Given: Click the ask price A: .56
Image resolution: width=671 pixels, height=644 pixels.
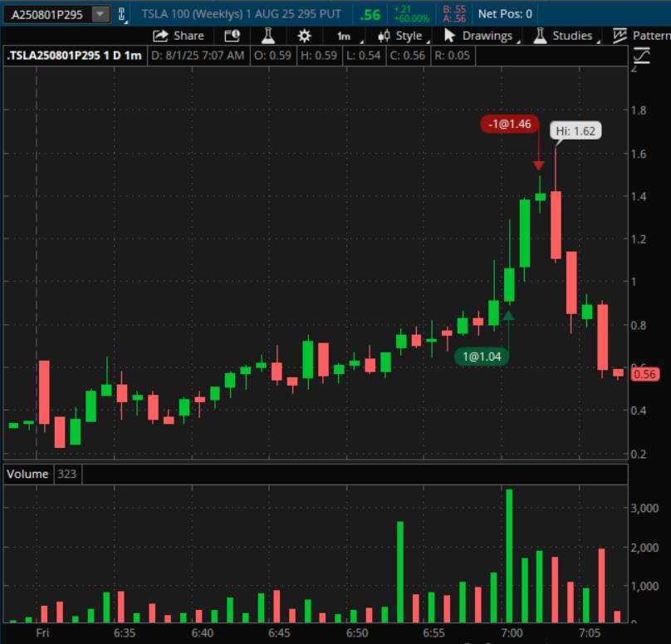Looking at the screenshot, I should point(454,19).
